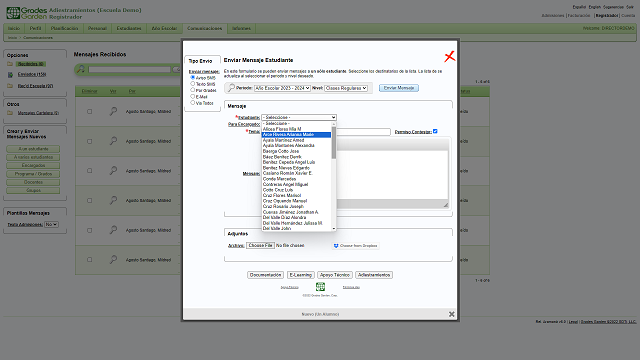Close the dialog with the bottom bar X
Viewport: 640px width, 360px height.
pos(451,314)
